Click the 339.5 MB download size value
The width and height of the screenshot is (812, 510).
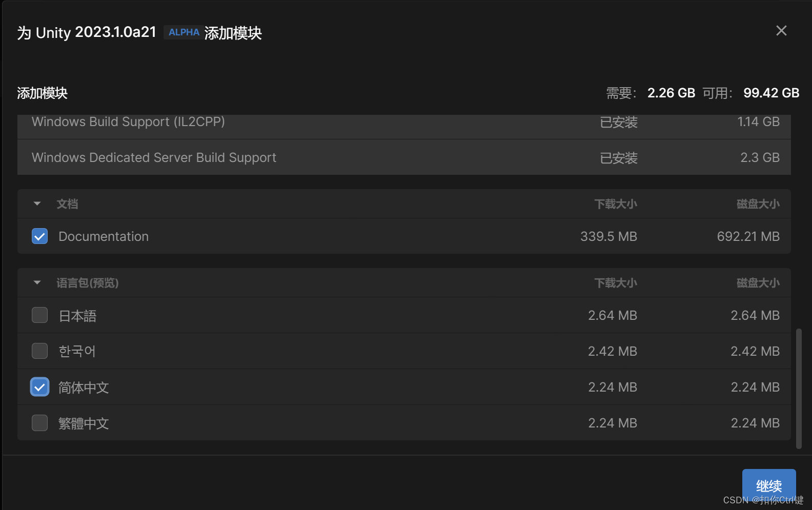pos(608,236)
